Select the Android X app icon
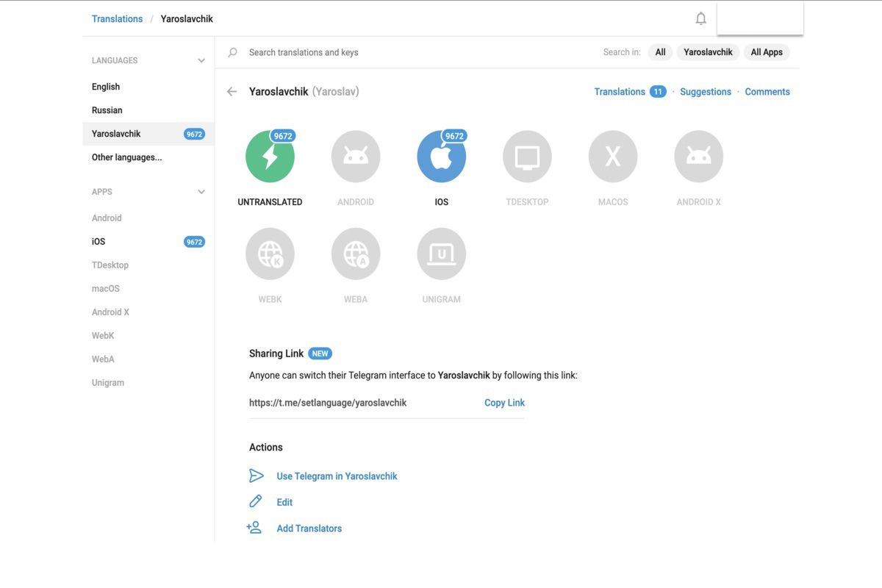The width and height of the screenshot is (882, 588). [698, 157]
